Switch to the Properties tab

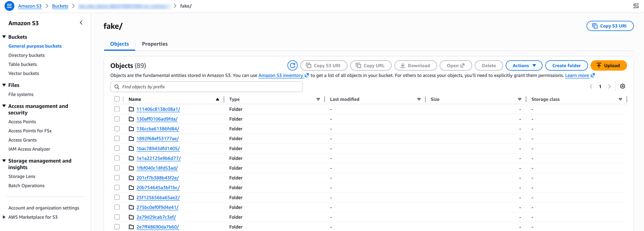click(x=155, y=44)
